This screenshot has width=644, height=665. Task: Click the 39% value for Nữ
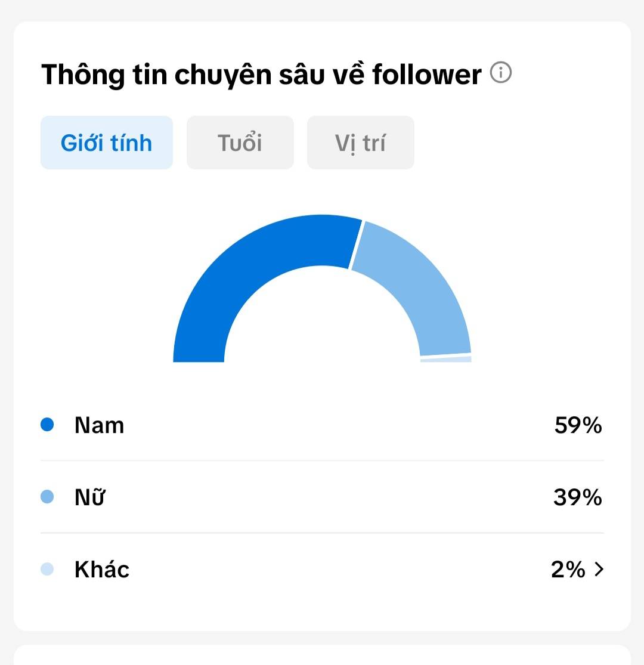tap(577, 497)
